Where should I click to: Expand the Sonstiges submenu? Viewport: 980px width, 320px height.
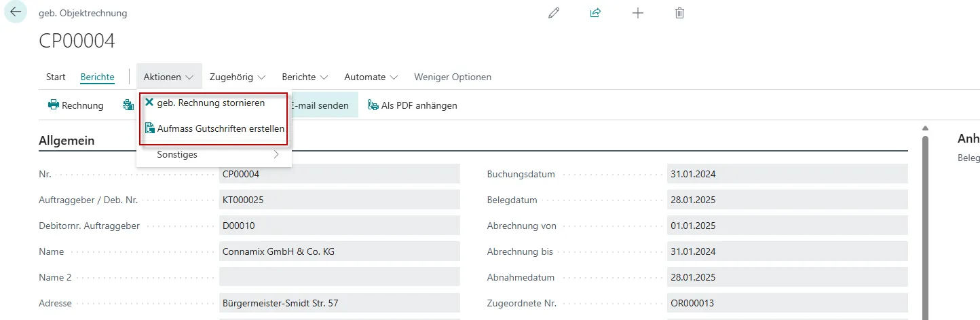coord(214,155)
